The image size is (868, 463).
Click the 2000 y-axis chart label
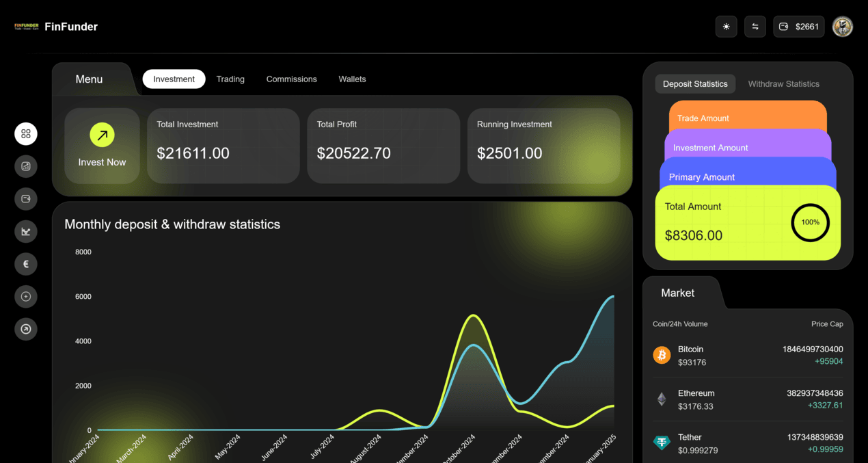pyautogui.click(x=83, y=386)
